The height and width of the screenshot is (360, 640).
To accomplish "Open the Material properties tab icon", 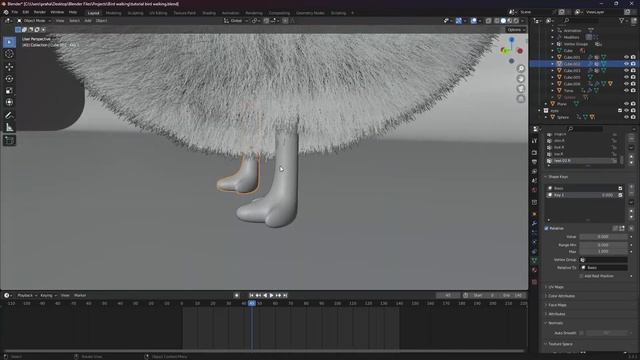I will coord(534,270).
